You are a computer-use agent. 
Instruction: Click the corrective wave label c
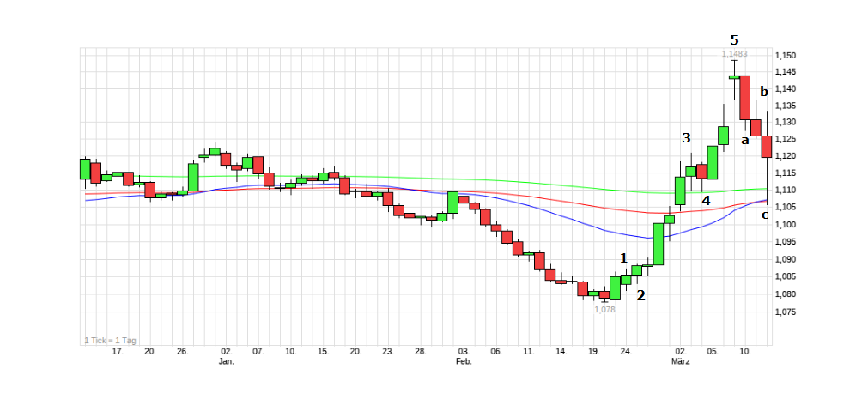click(764, 215)
